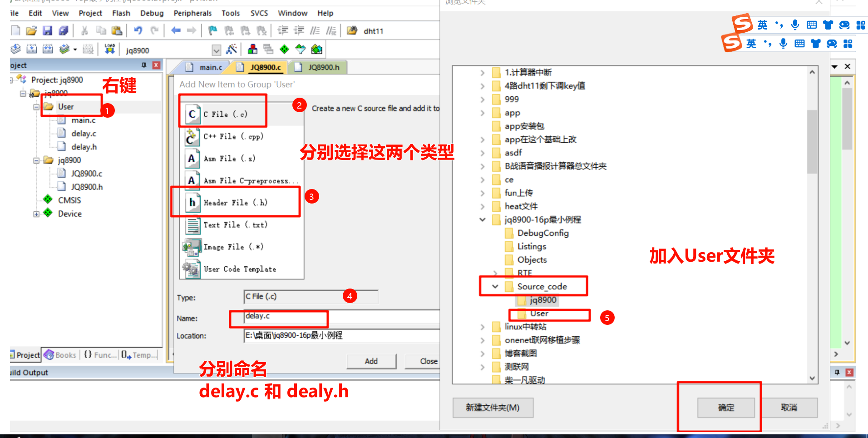Click the Cut scissors icon
The width and height of the screenshot is (868, 438).
[84, 30]
